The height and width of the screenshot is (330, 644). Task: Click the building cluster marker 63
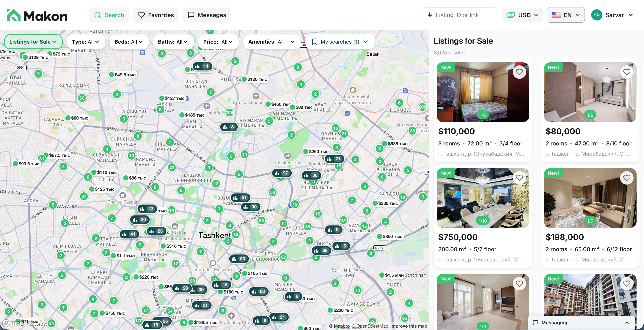tap(258, 291)
